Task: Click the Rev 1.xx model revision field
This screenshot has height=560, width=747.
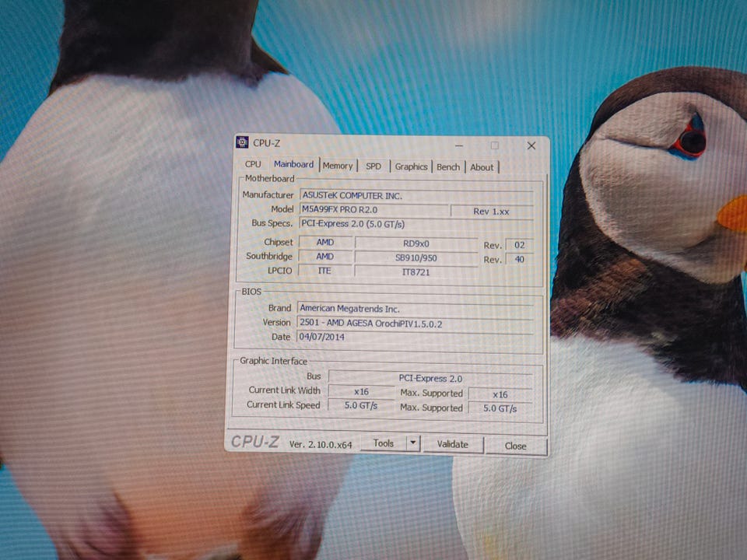Action: [491, 212]
